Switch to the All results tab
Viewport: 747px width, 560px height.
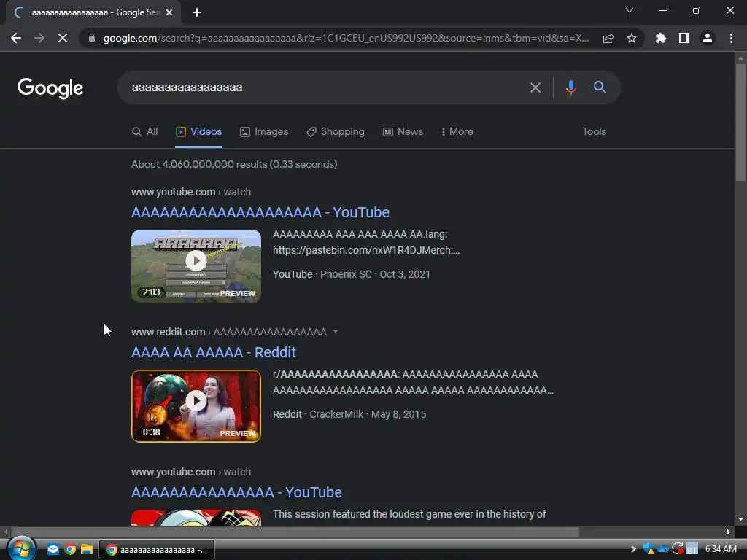(145, 132)
